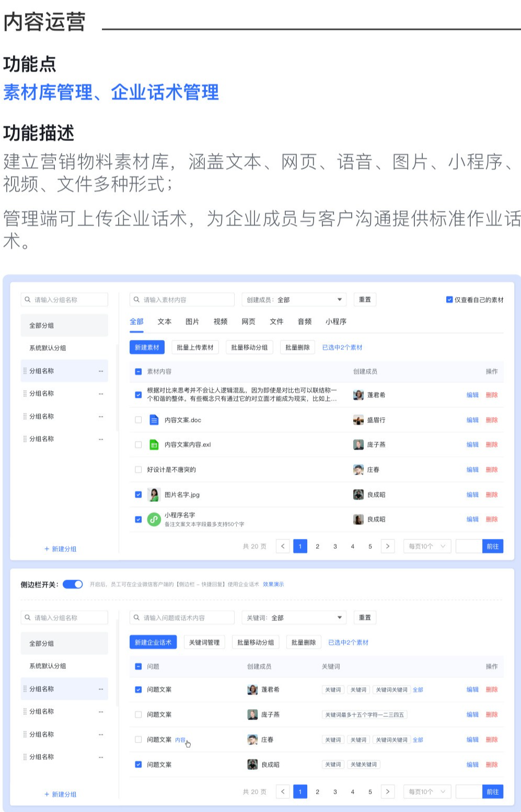Click the green mini-program icon beside 小程序名字
This screenshot has width=521, height=812.
154,519
